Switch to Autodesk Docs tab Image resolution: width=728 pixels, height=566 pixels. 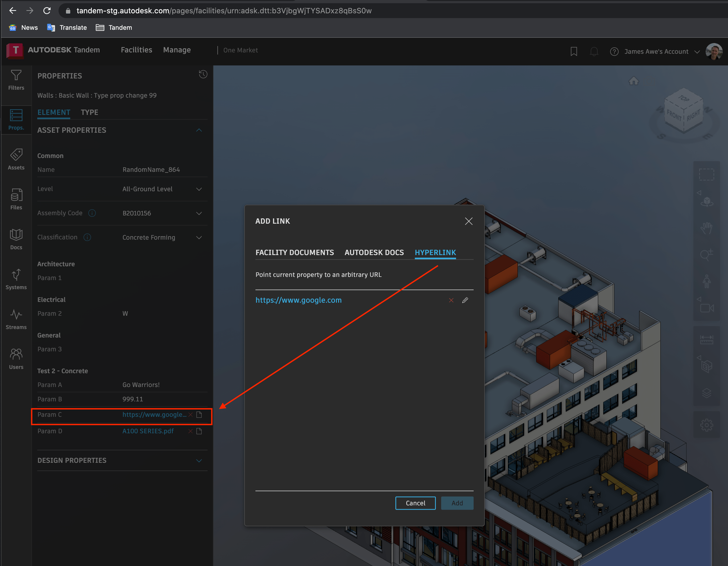pos(374,252)
